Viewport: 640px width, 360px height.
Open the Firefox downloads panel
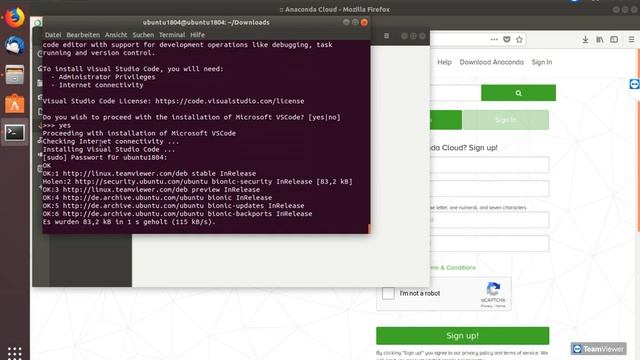coord(585,40)
